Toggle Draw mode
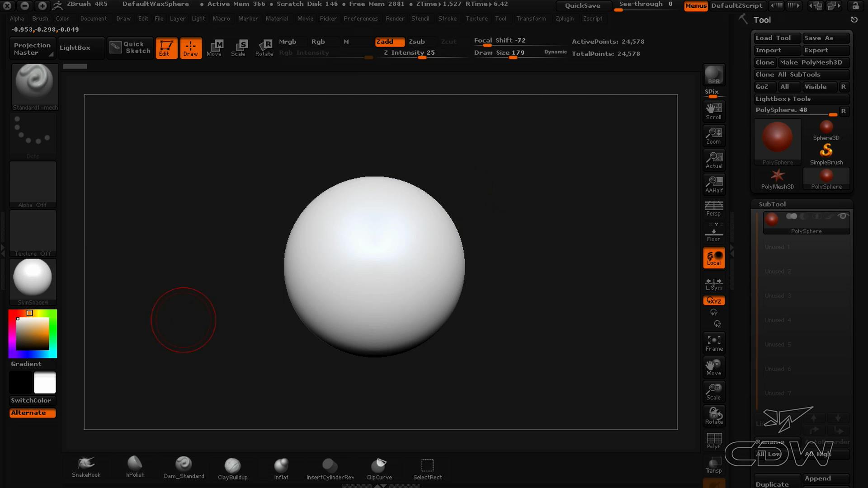This screenshot has height=488, width=868. tap(191, 48)
